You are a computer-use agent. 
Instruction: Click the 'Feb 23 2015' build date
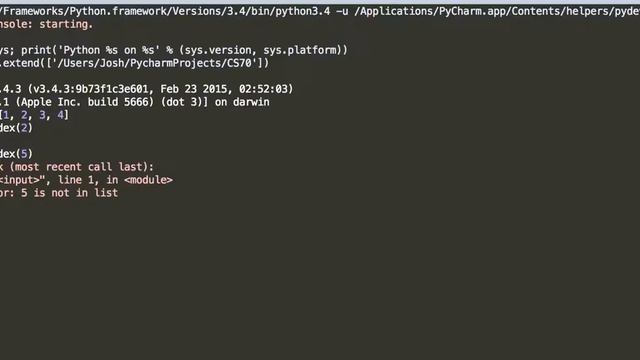pyautogui.click(x=193, y=89)
